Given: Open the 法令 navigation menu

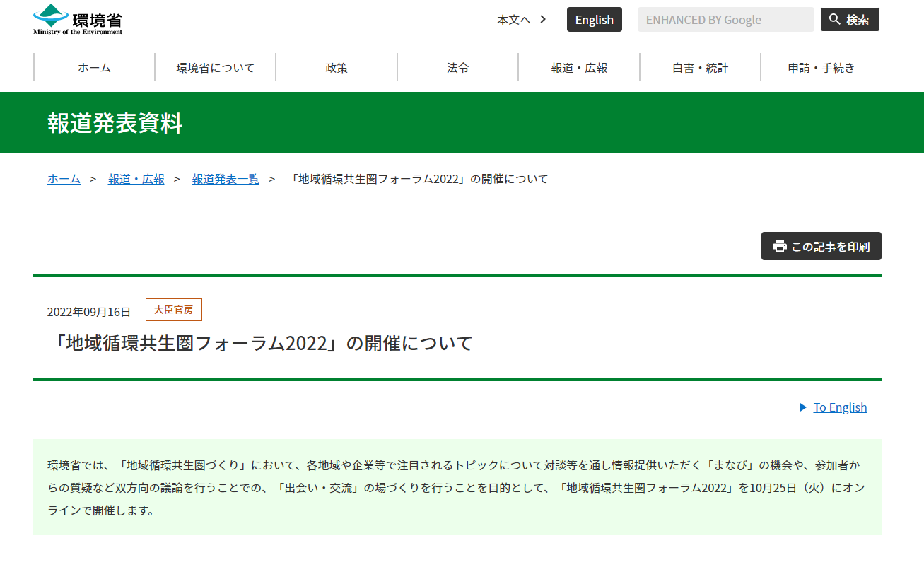Looking at the screenshot, I should click(457, 68).
